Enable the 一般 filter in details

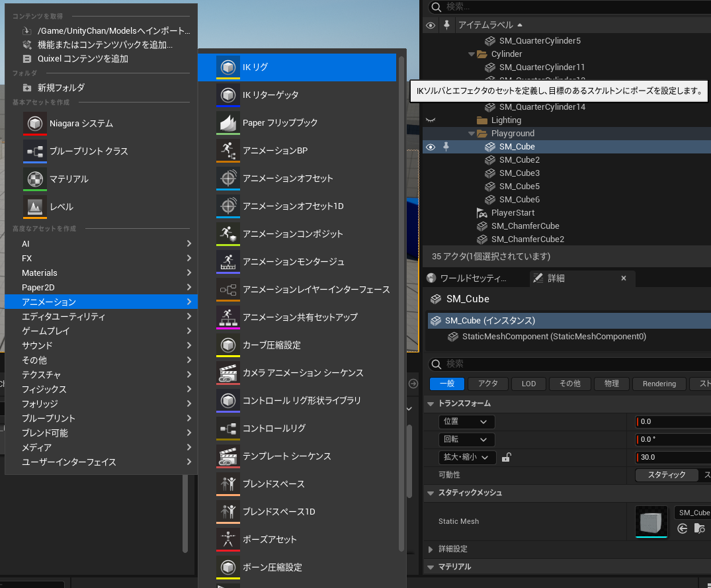pos(447,384)
